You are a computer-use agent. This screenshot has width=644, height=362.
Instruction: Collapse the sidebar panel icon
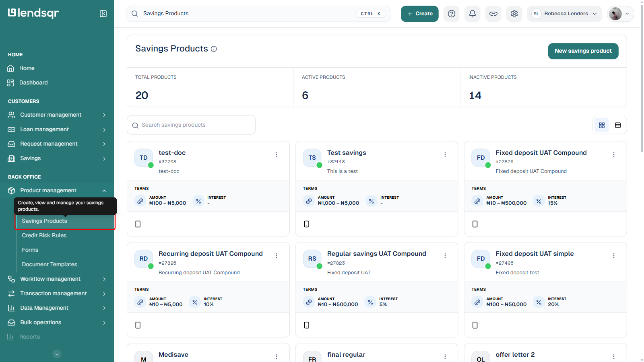click(103, 14)
